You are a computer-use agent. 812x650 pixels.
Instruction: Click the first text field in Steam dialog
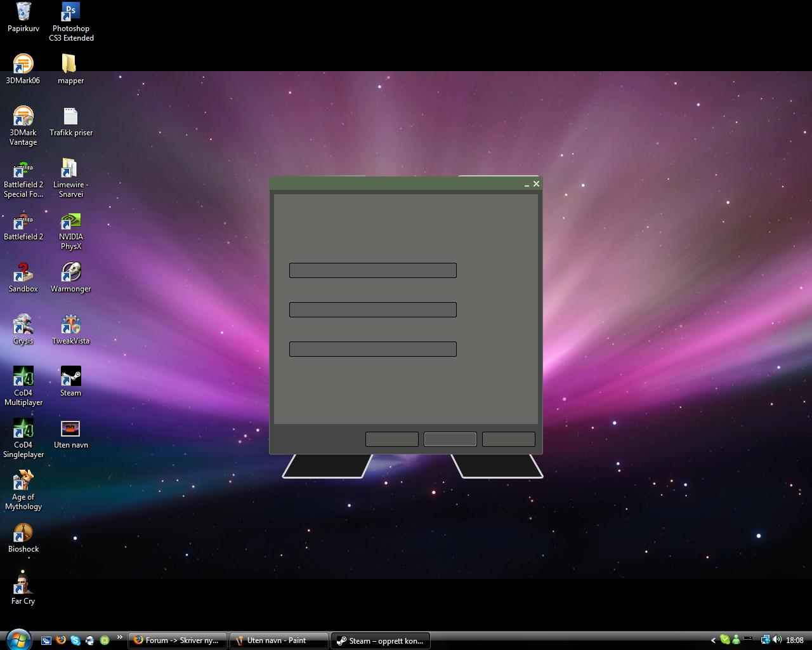373,270
